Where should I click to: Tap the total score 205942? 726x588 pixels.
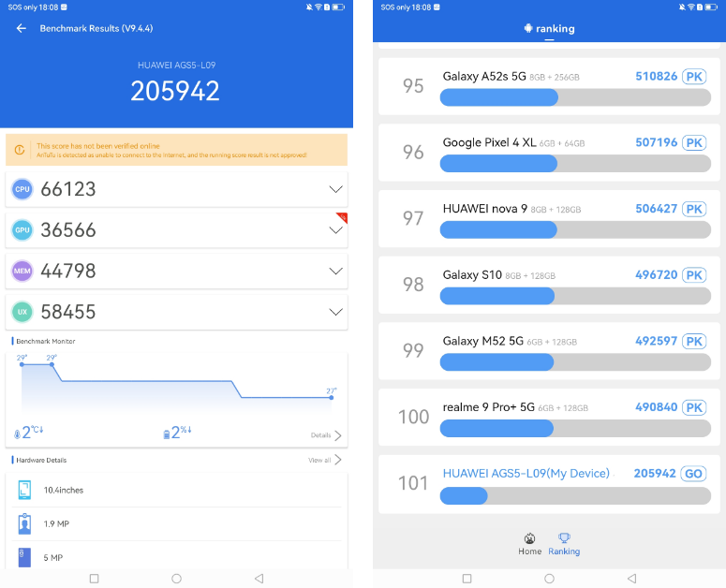pyautogui.click(x=175, y=91)
